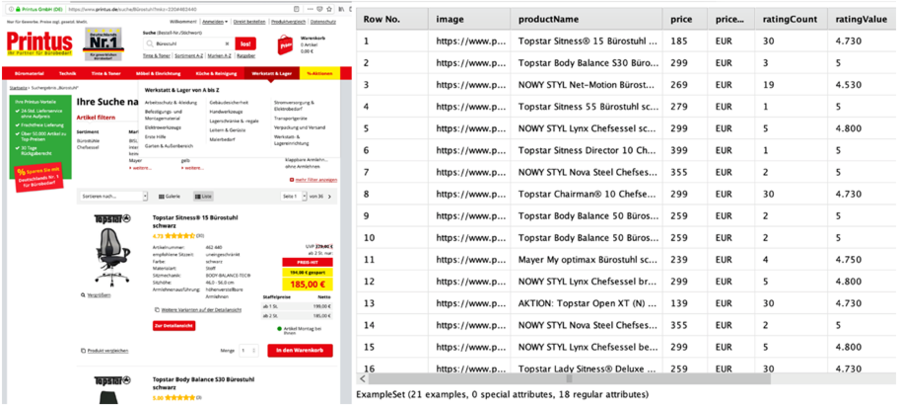Click the Printus logo in the header
Viewport: 900px width, 411px height.
pyautogui.click(x=39, y=43)
